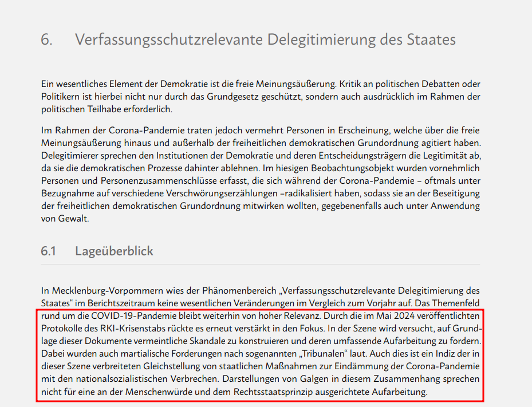The image size is (532, 407).
Task: Click the line starting "da sie die demokratischen Prozesse"
Action: coord(261,168)
